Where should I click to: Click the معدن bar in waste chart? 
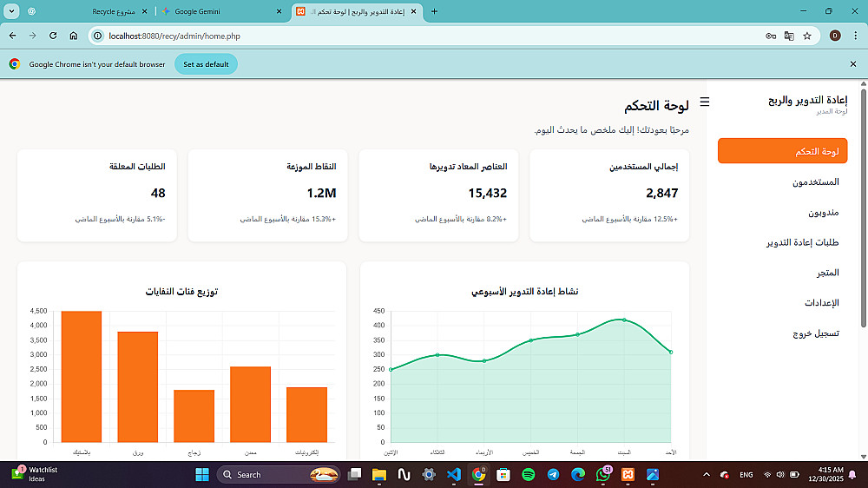pyautogui.click(x=250, y=405)
